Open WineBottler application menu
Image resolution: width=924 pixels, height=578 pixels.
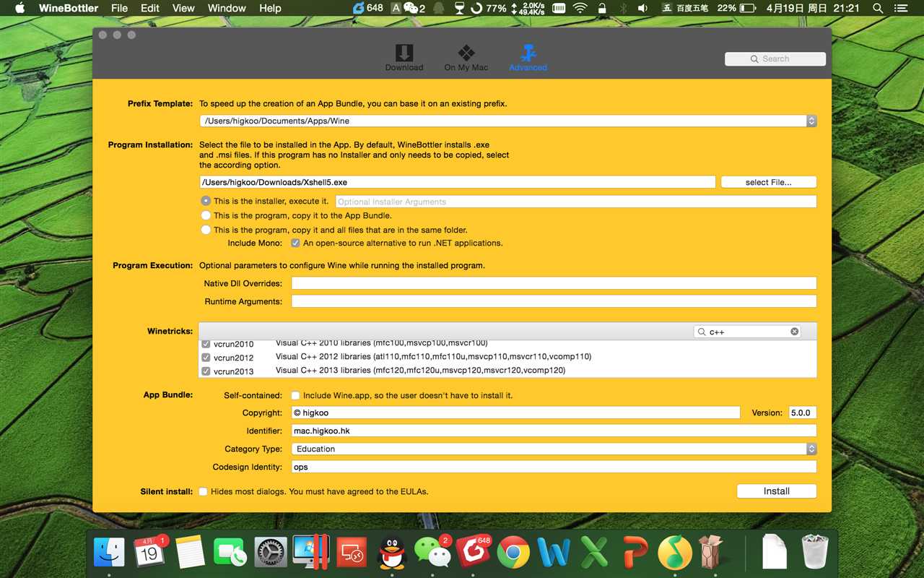[69, 8]
